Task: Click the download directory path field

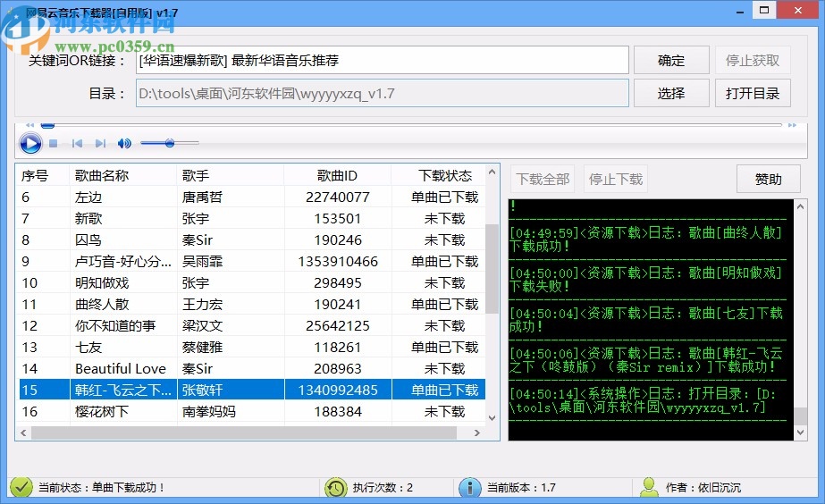Action: 383,94
